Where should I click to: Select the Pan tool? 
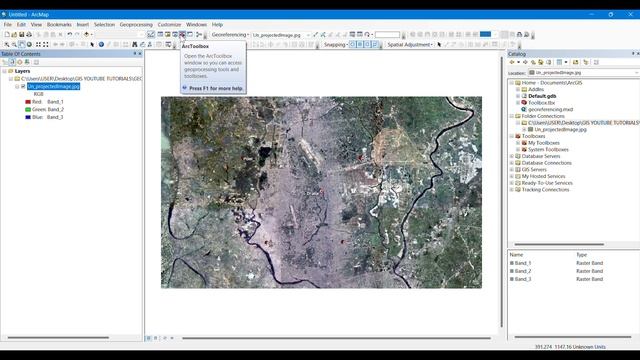22,44
